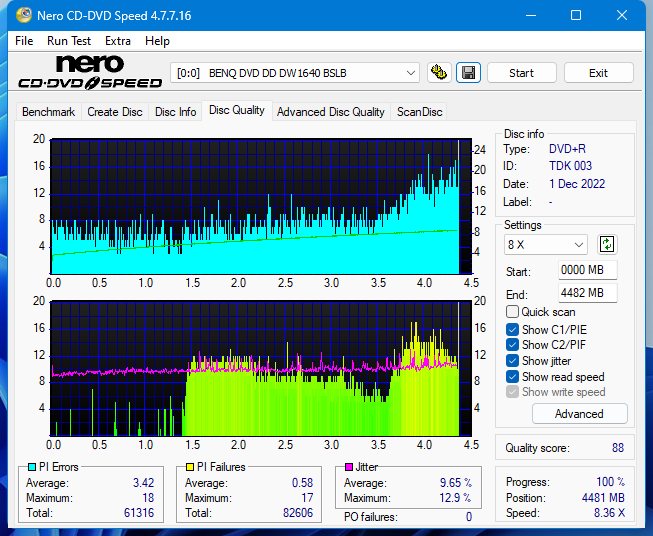The image size is (653, 536).
Task: Click PI Errors average 3.42
Action: [143, 483]
